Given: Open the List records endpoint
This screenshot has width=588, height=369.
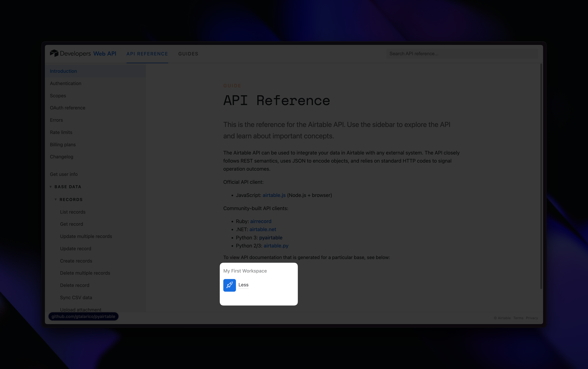Looking at the screenshot, I should point(72,212).
